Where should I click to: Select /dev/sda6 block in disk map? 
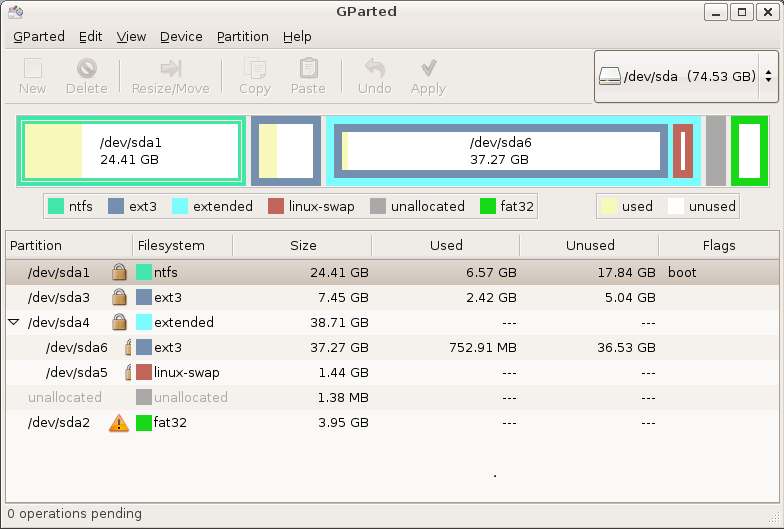(x=500, y=151)
